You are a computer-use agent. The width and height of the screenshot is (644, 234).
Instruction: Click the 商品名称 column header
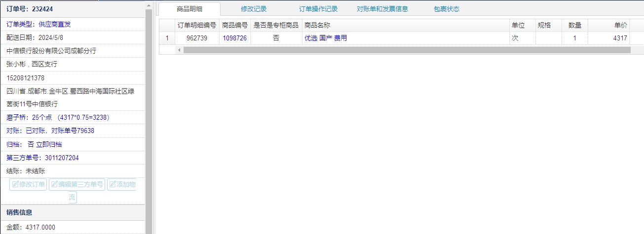[x=405, y=25]
